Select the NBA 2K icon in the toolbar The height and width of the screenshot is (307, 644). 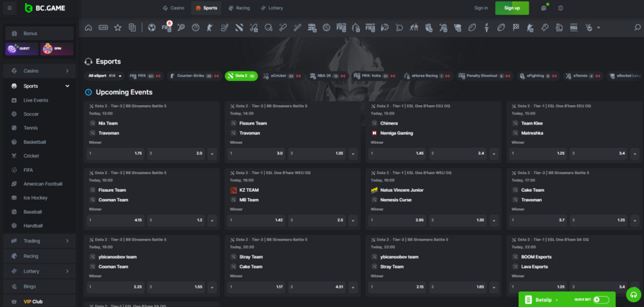point(312,27)
